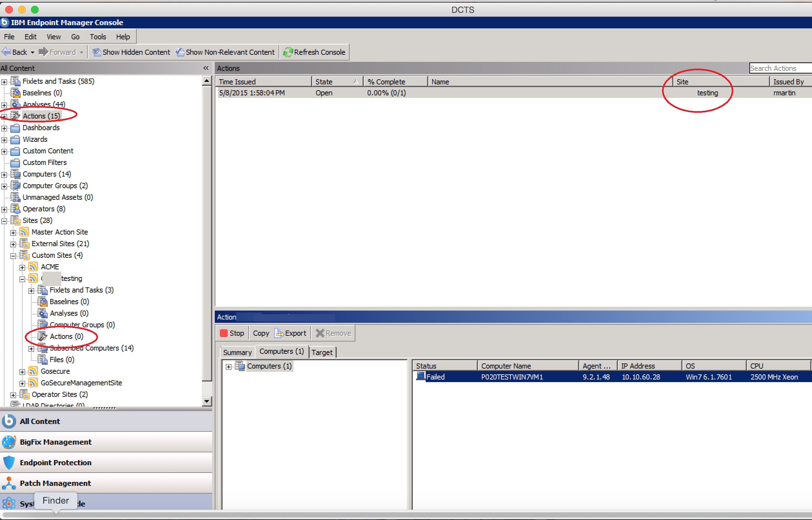
Task: Open the Patch Management sidebar section
Action: coord(55,483)
